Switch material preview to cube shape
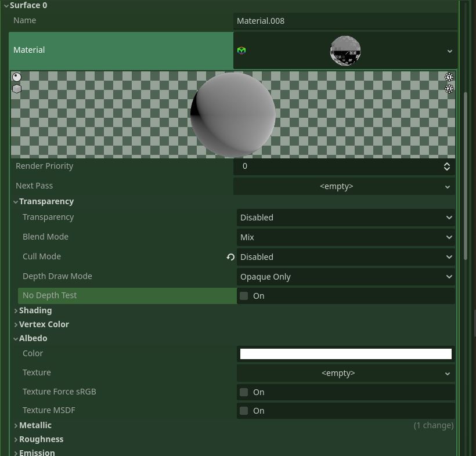Image resolution: width=476 pixels, height=456 pixels. [17, 89]
